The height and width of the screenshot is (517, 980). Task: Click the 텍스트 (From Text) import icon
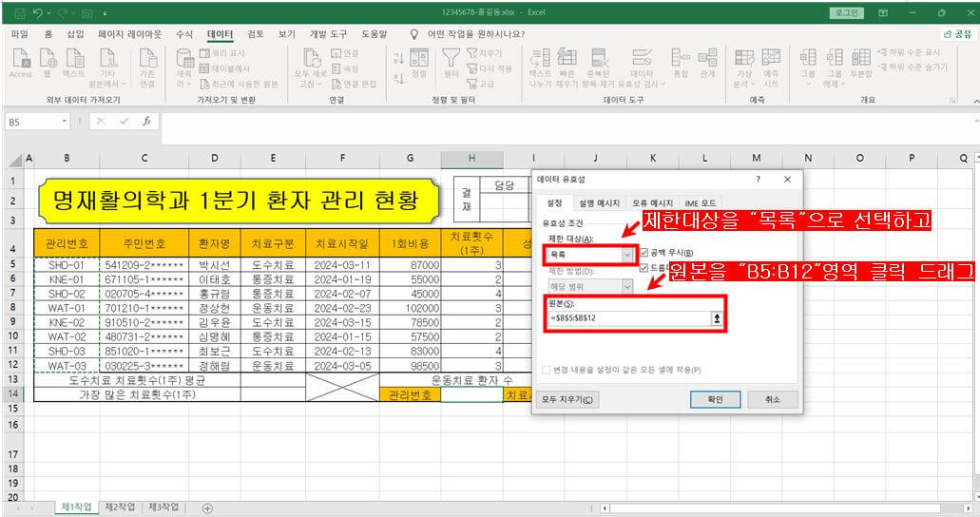74,63
